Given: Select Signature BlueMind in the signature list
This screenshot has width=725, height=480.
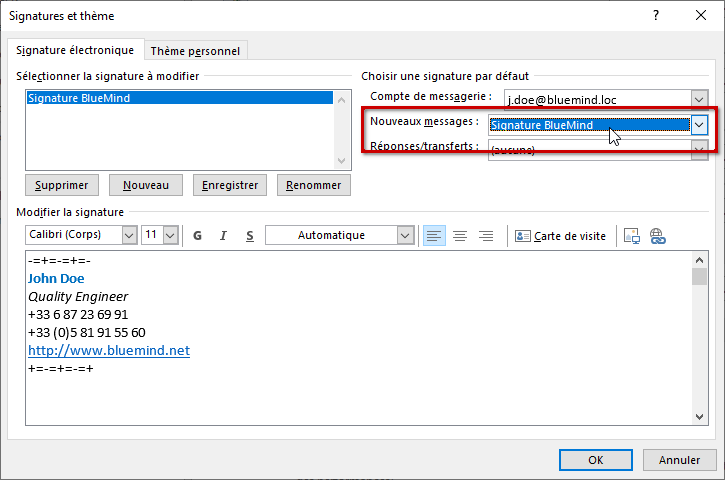Looking at the screenshot, I should point(79,98).
